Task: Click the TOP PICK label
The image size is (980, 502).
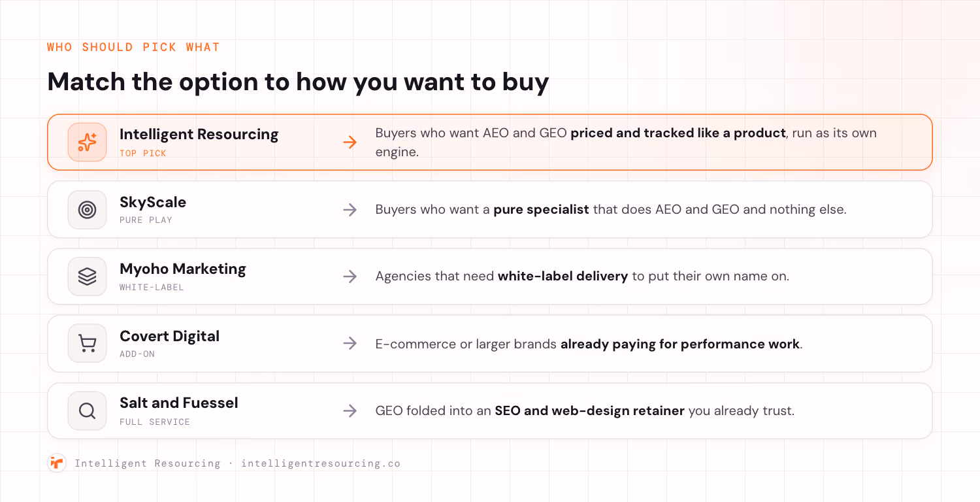Action: coord(143,154)
